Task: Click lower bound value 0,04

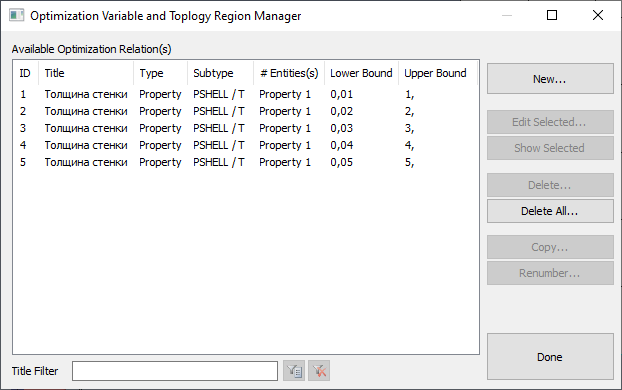Action: coord(342,146)
